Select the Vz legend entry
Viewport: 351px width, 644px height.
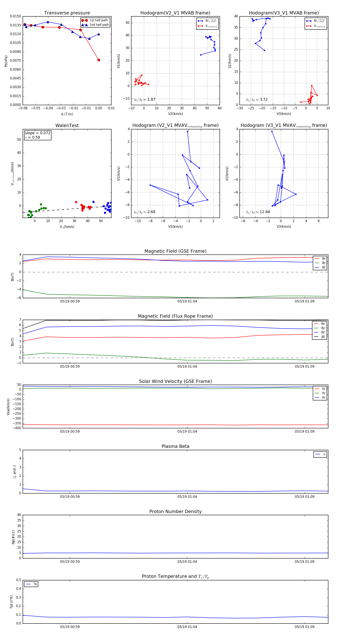[x=320, y=398]
